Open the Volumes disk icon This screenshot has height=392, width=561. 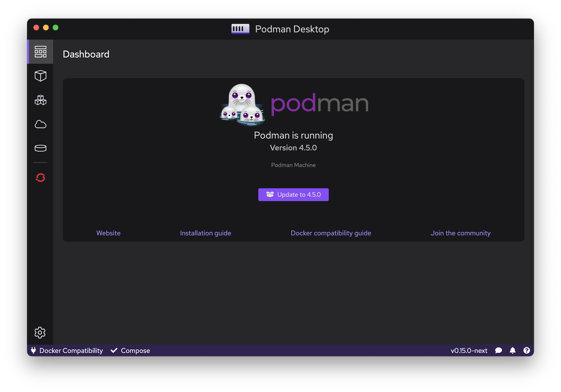[x=40, y=148]
